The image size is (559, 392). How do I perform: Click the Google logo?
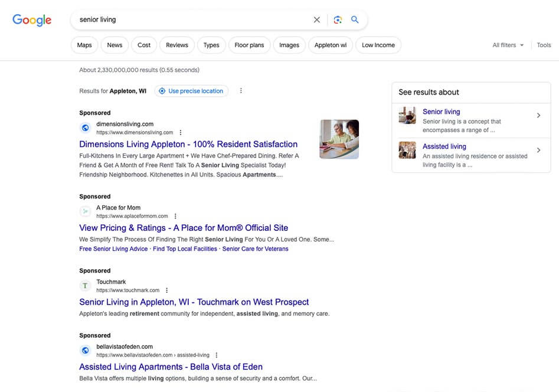coord(32,19)
